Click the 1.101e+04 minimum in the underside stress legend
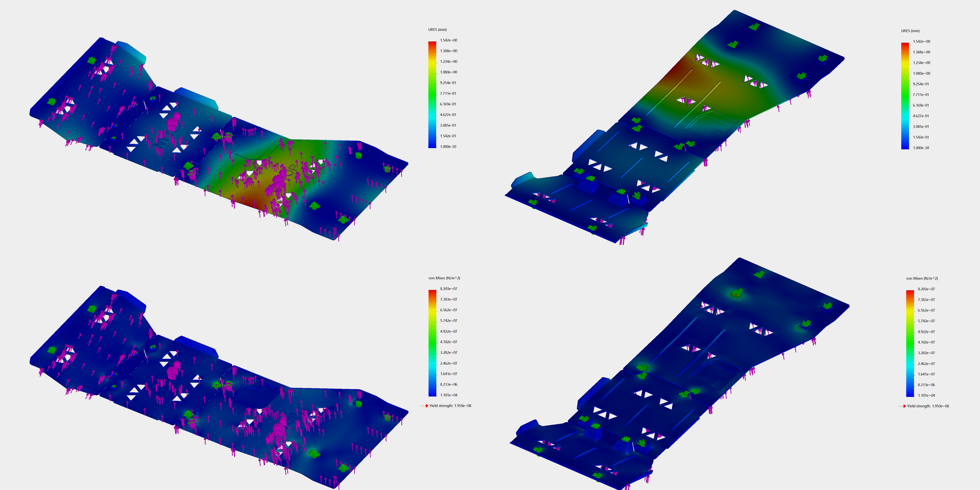This screenshot has width=980, height=490. 926,396
